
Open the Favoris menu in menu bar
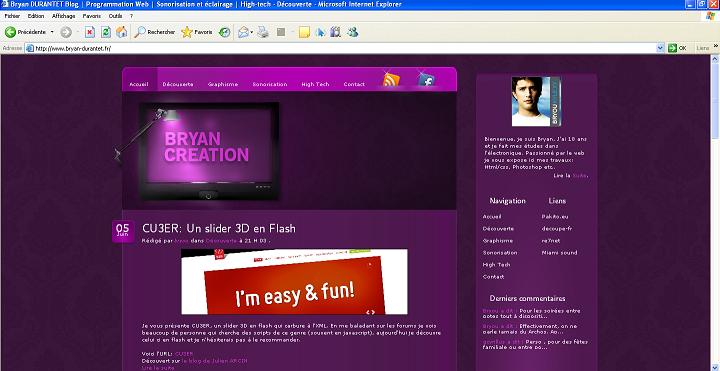coord(92,16)
